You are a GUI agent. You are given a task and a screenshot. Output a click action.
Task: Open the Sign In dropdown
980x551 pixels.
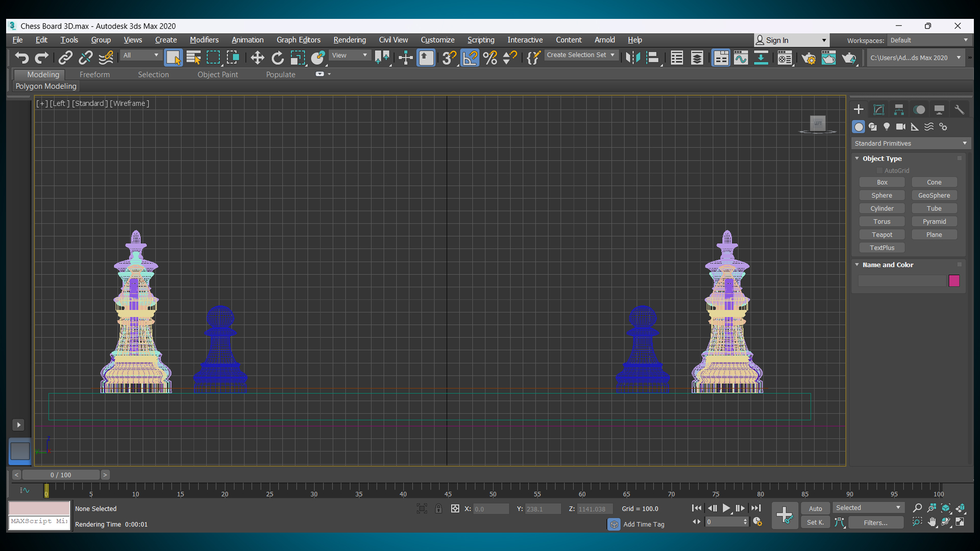click(x=791, y=40)
